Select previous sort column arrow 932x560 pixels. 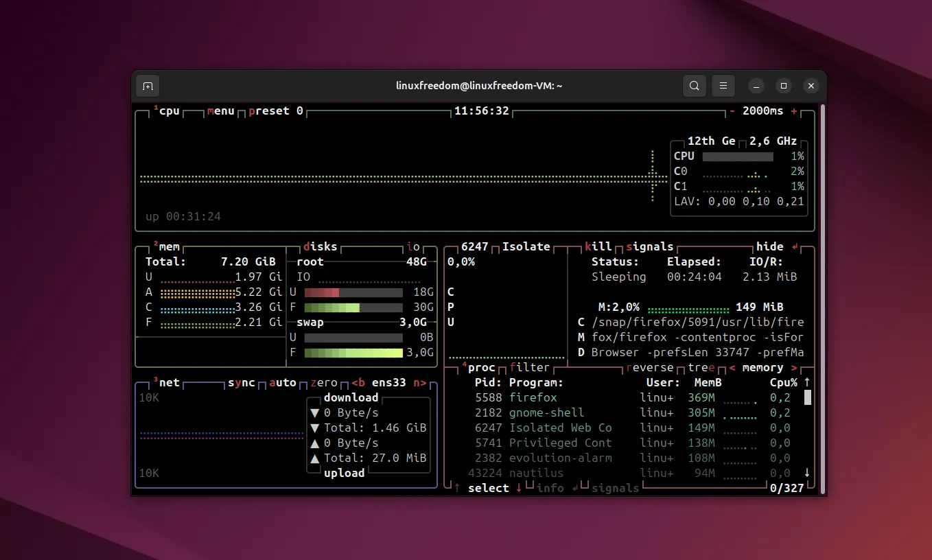[732, 368]
